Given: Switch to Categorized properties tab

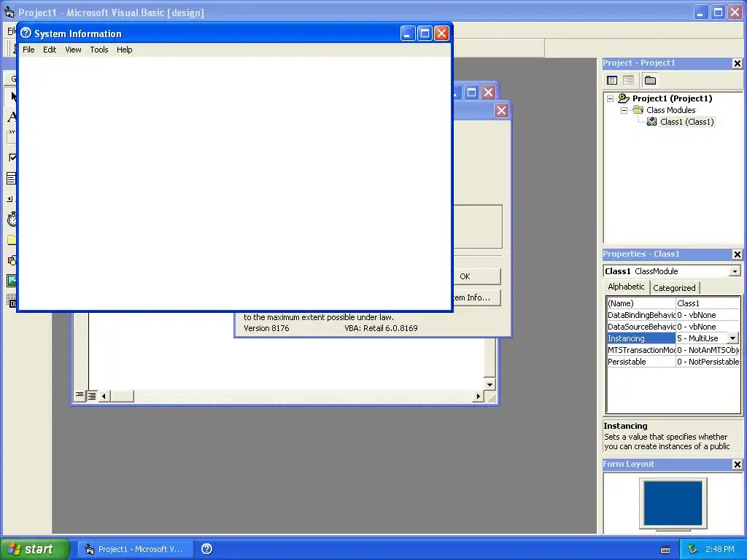Looking at the screenshot, I should [674, 287].
